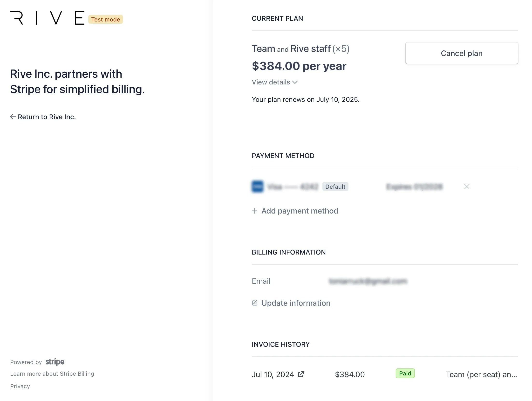Image resolution: width=532 pixels, height=401 pixels.
Task: Click the 'Team (per seat) an...' invoice description
Action: pos(481,374)
